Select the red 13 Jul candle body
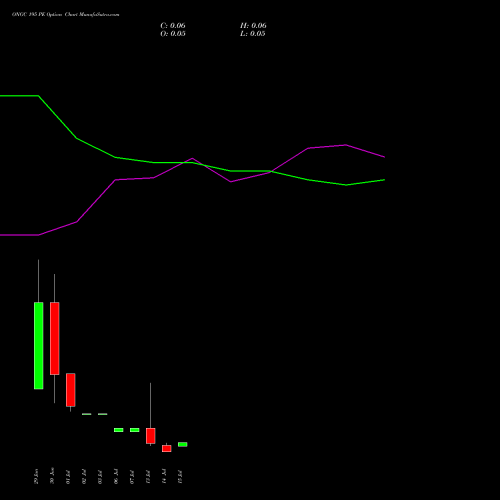 pyautogui.click(x=151, y=436)
